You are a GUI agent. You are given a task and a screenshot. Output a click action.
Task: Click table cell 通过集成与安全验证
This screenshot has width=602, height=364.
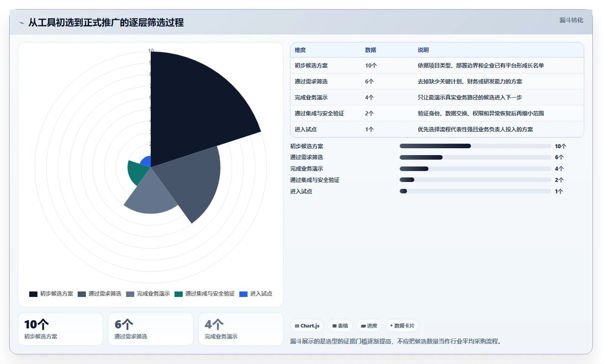(319, 114)
